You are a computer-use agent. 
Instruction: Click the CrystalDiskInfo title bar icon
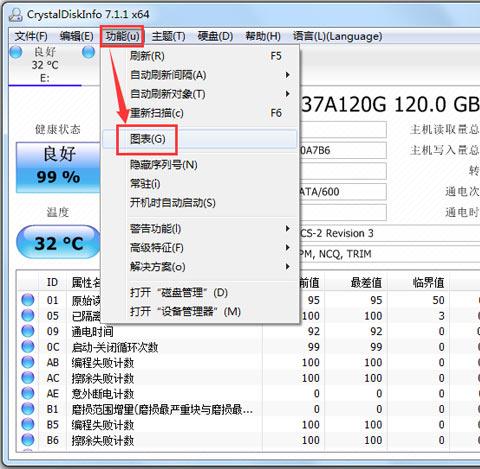[x=15, y=15]
